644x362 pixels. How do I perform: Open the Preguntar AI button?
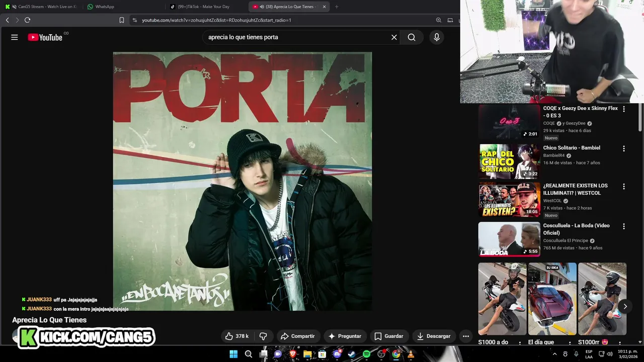(x=345, y=336)
